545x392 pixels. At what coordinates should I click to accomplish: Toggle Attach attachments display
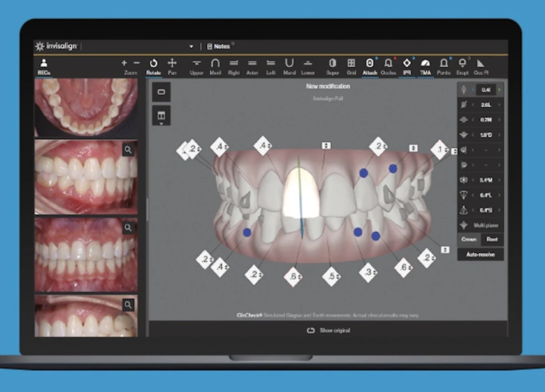pyautogui.click(x=370, y=66)
